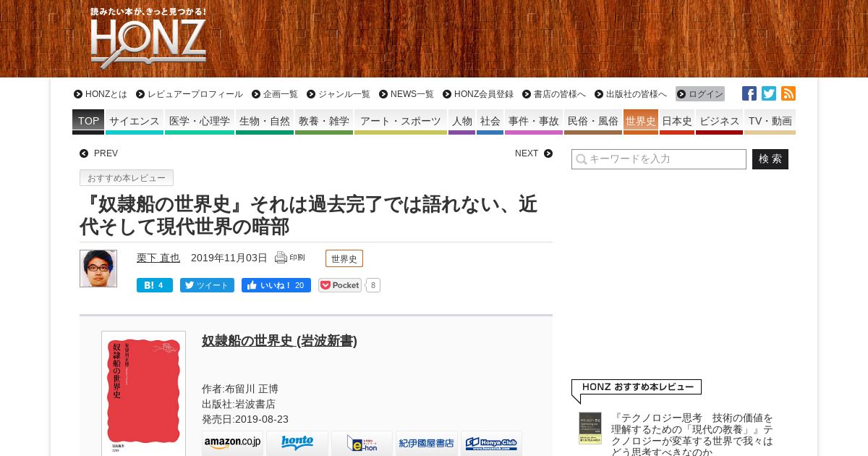
Task: Open the HONZとは link
Action: click(x=101, y=94)
